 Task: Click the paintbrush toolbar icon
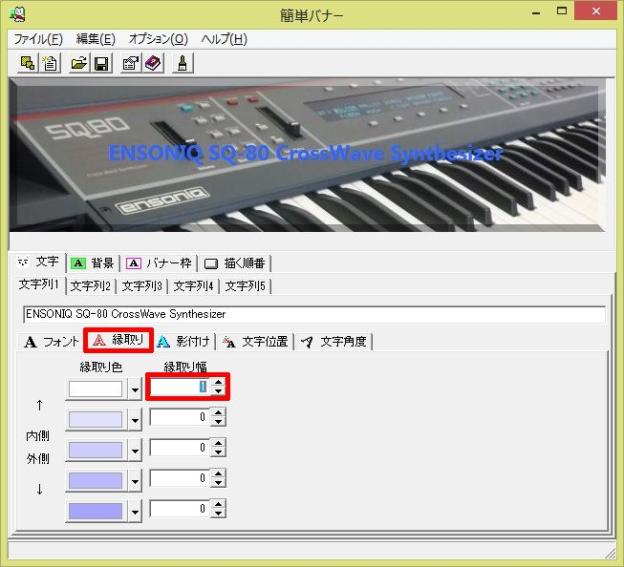183,63
